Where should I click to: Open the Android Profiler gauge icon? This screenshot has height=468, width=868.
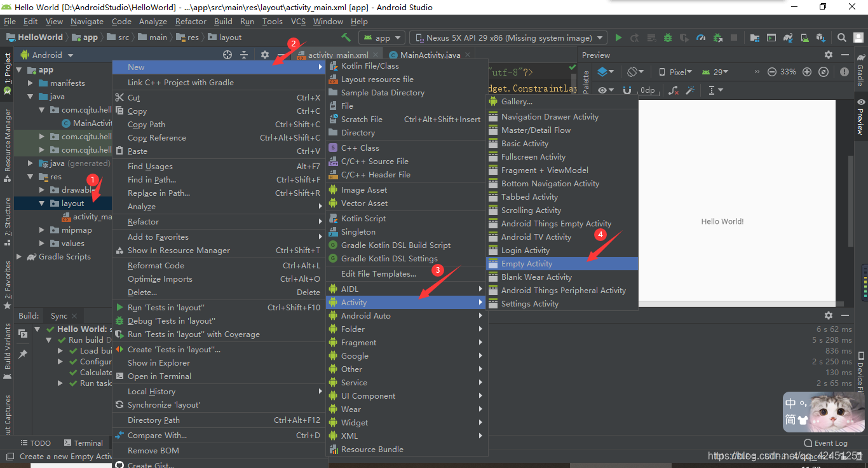701,38
